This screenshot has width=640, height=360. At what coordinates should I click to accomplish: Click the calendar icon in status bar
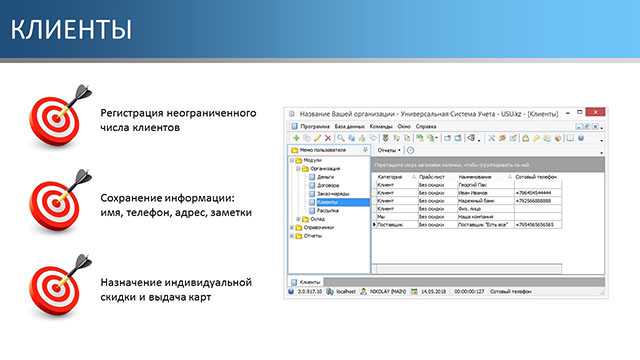coord(414,291)
